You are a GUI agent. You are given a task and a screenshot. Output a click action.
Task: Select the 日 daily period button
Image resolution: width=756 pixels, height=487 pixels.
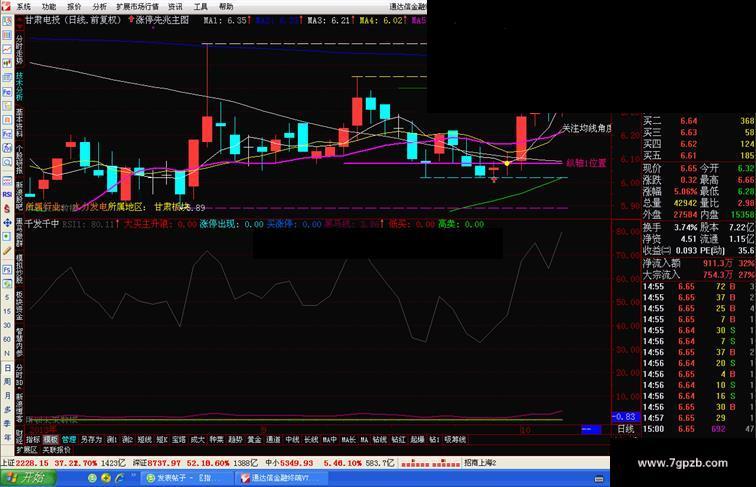[7, 368]
